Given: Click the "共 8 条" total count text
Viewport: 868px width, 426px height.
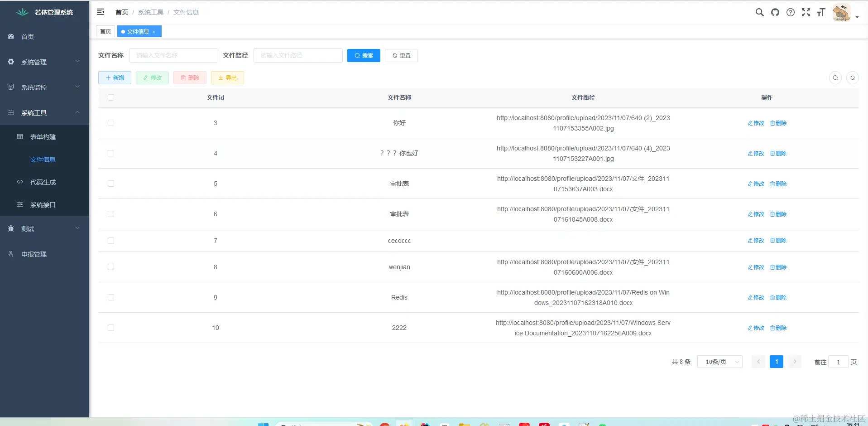Looking at the screenshot, I should (681, 362).
